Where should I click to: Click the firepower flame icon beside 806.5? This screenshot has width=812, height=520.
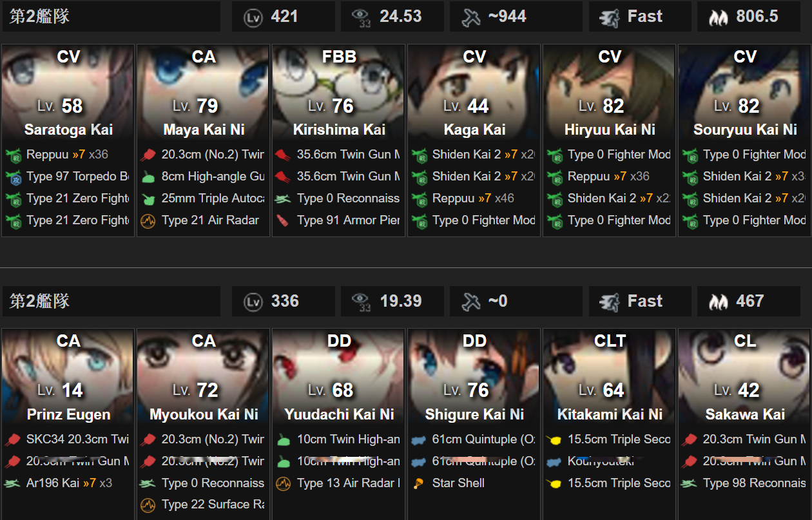pyautogui.click(x=719, y=17)
